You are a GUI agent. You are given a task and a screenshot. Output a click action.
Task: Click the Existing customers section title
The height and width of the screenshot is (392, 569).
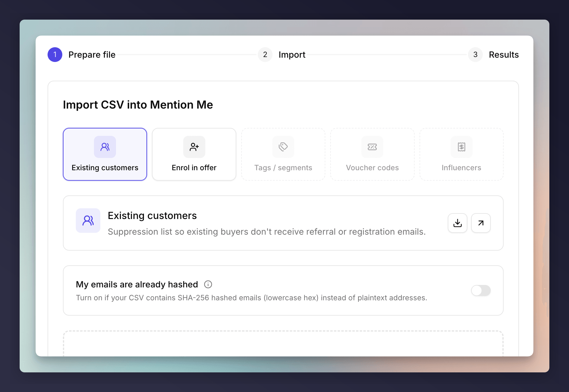[x=152, y=216]
